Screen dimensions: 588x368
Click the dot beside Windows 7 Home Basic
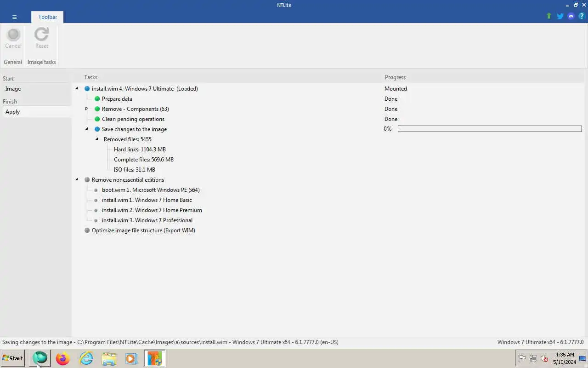96,200
